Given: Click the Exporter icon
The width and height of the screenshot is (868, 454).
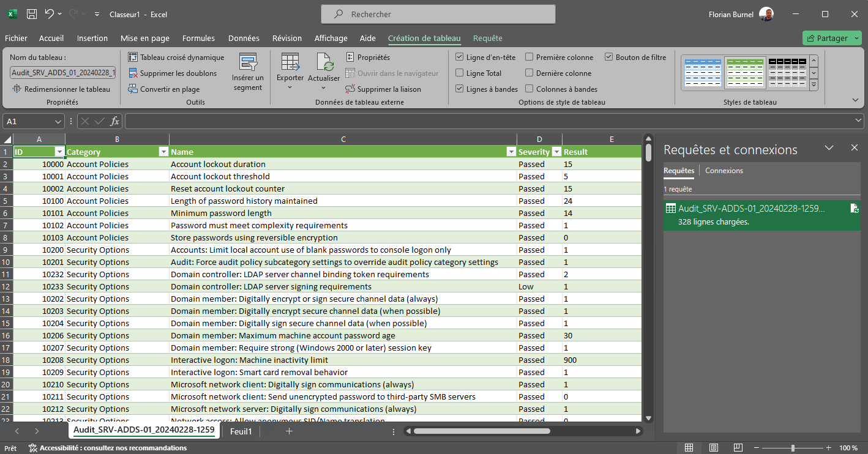Looking at the screenshot, I should pyautogui.click(x=290, y=63).
